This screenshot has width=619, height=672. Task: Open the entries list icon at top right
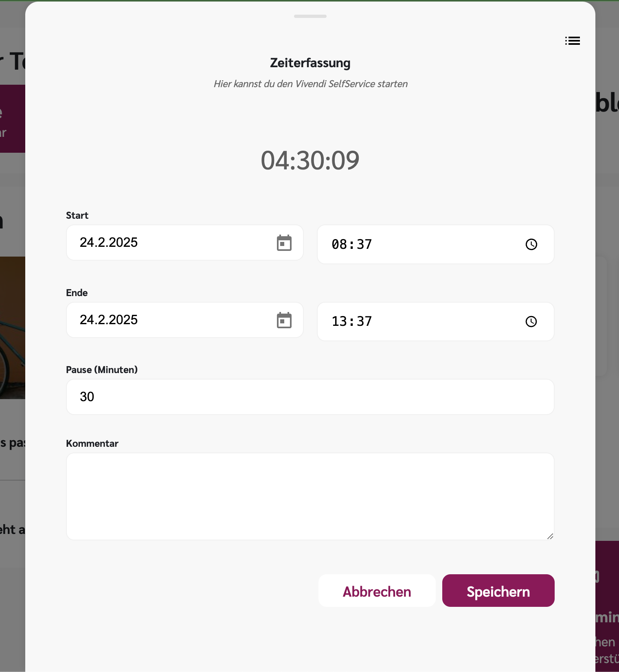coord(572,41)
